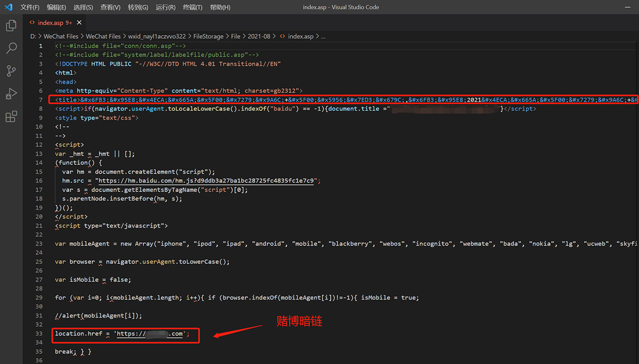Click the for loop on line 29

tap(237, 297)
